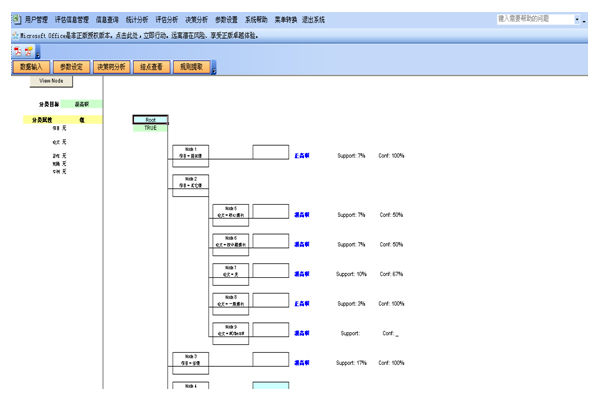Click the star icon in Office notice bar
This screenshot has height=394, width=593.
[15, 36]
